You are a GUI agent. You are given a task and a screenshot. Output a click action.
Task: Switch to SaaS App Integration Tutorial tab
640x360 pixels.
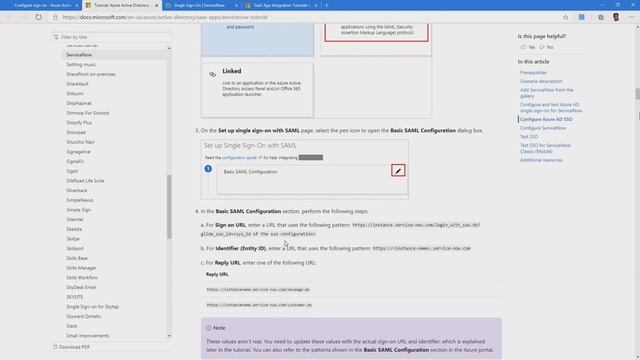point(281,5)
